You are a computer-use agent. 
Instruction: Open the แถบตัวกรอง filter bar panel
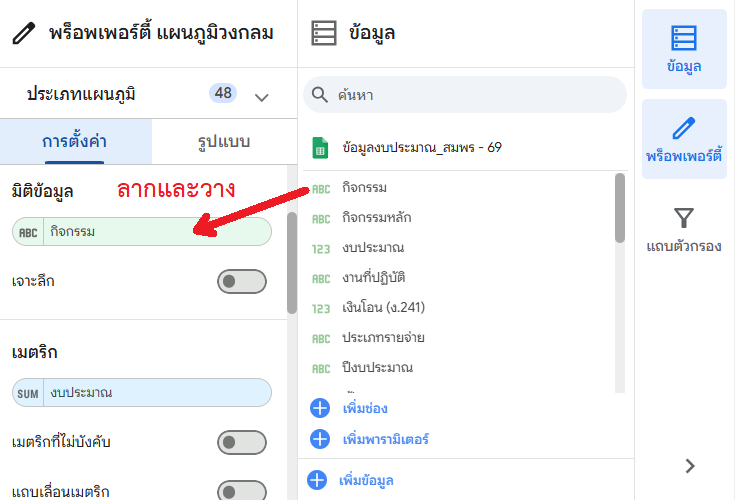click(x=684, y=229)
